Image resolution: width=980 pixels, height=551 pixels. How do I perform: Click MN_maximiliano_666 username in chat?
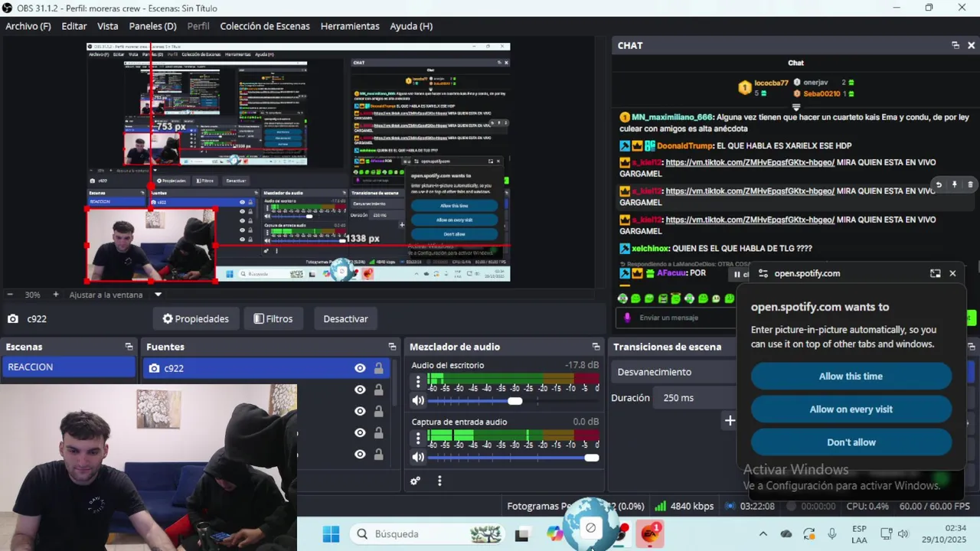click(672, 117)
